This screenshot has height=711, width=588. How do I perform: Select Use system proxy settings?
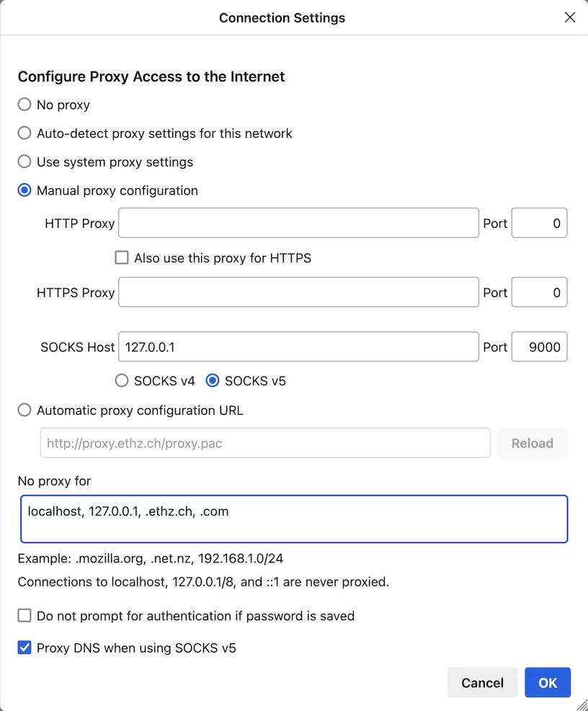24,162
